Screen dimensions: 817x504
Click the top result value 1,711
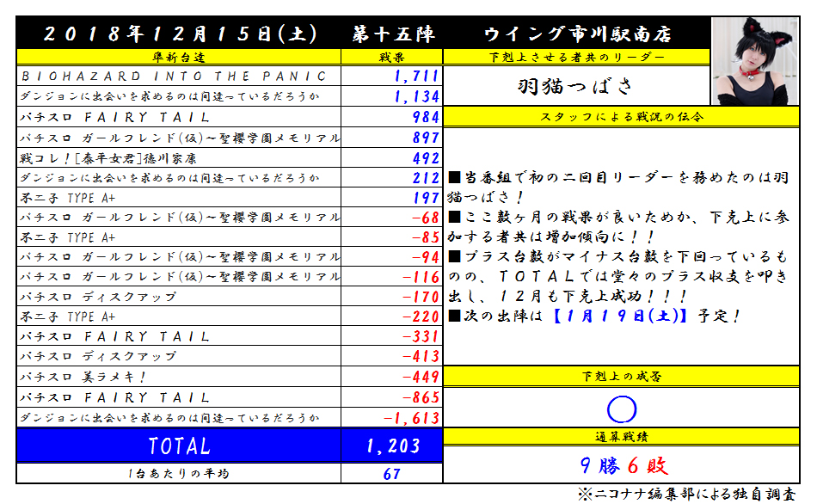point(416,77)
